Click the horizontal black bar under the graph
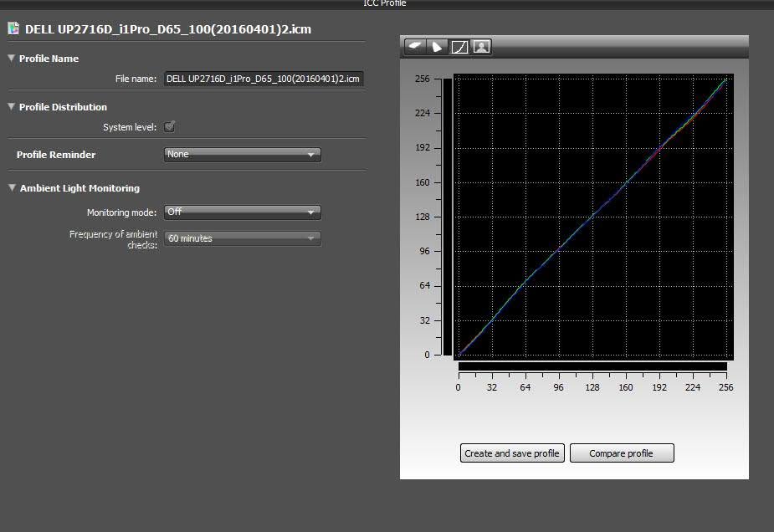The height and width of the screenshot is (532, 774). [592, 366]
